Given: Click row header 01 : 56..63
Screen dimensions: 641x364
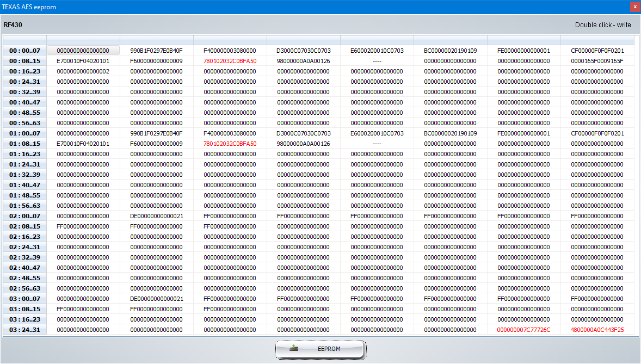Looking at the screenshot, I should point(25,206).
